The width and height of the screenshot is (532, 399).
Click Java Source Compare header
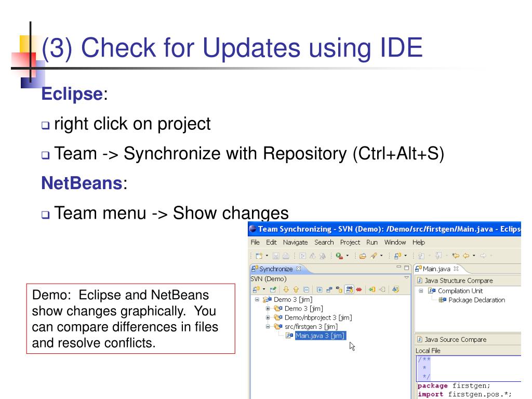(x=455, y=339)
